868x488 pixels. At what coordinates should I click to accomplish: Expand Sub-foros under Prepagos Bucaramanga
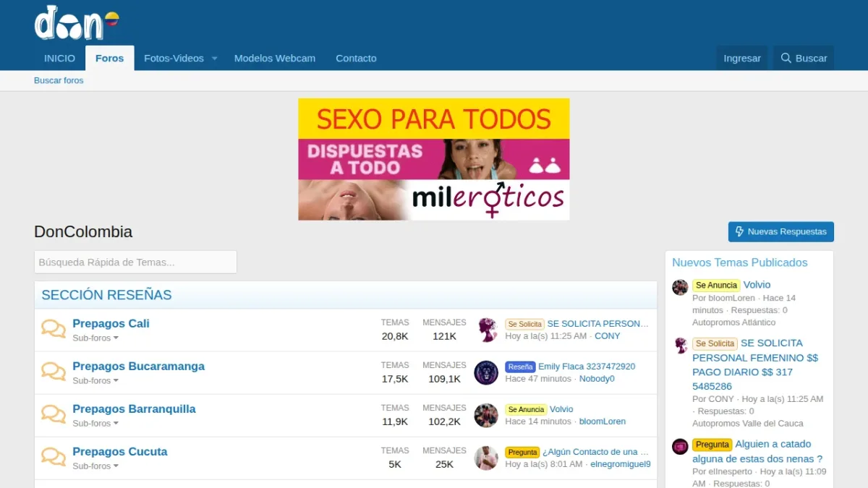click(95, 380)
